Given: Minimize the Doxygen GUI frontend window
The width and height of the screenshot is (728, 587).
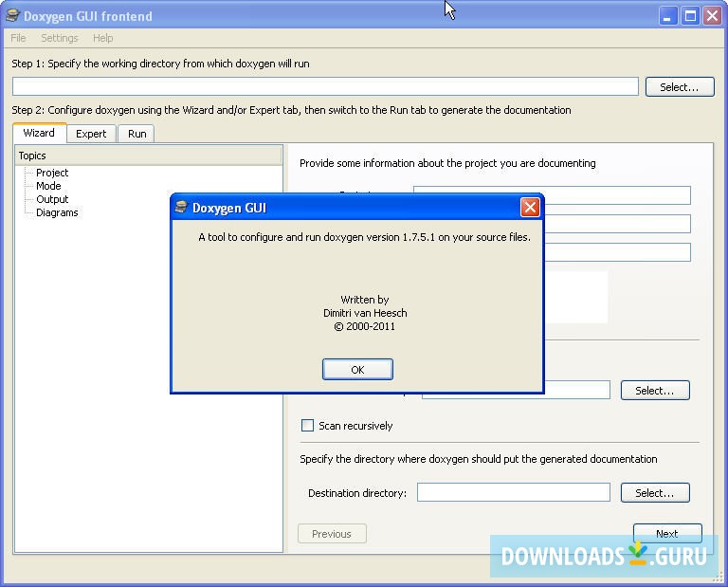Looking at the screenshot, I should 667,16.
